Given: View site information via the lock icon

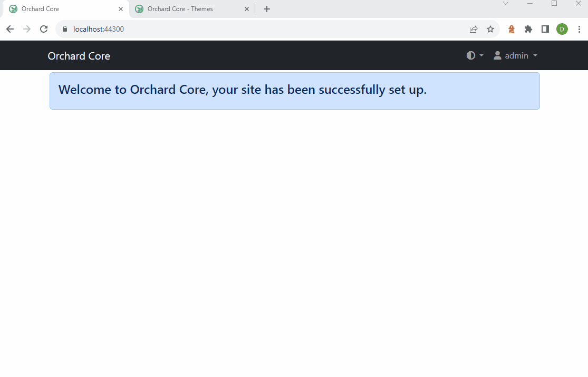Looking at the screenshot, I should coord(65,29).
